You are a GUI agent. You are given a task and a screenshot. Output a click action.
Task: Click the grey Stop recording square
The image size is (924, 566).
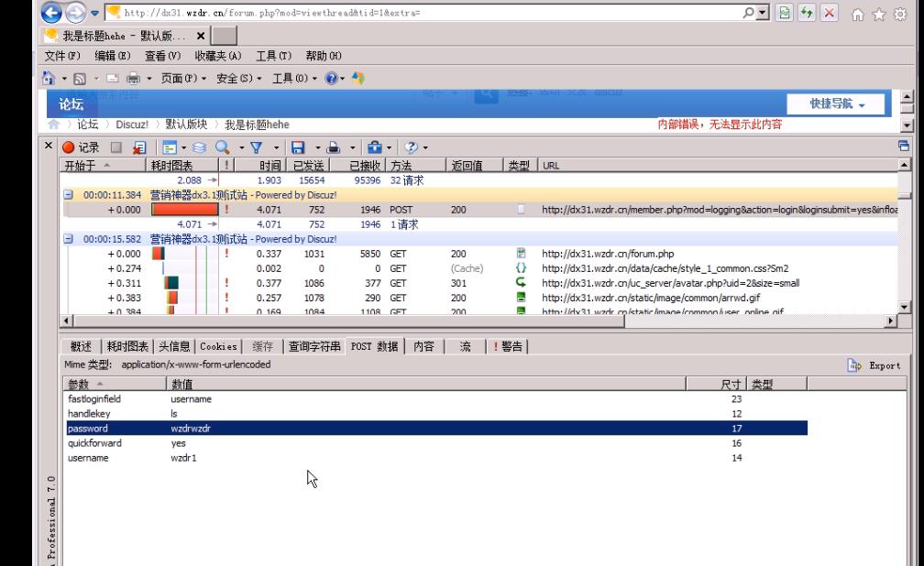(x=116, y=147)
